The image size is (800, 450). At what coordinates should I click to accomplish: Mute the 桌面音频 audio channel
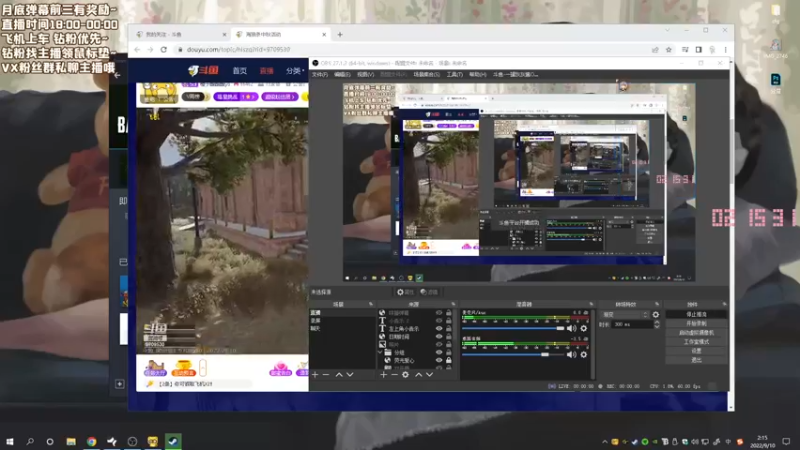tap(571, 355)
